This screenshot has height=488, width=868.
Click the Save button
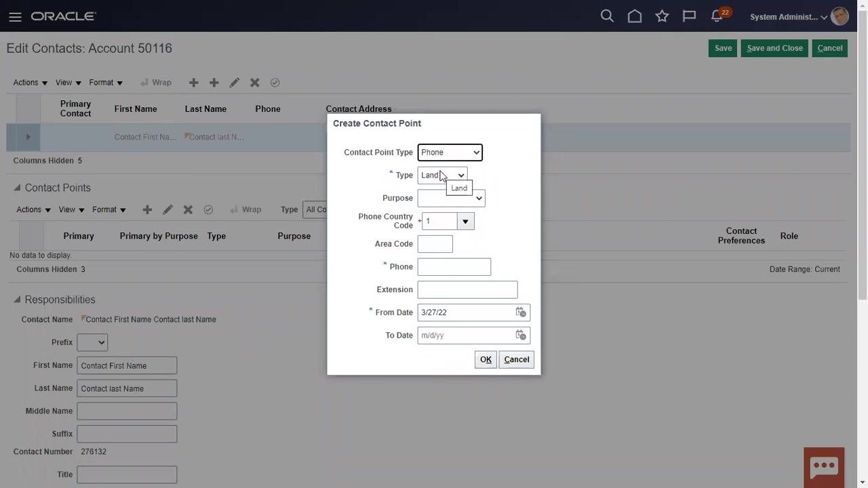click(x=723, y=48)
